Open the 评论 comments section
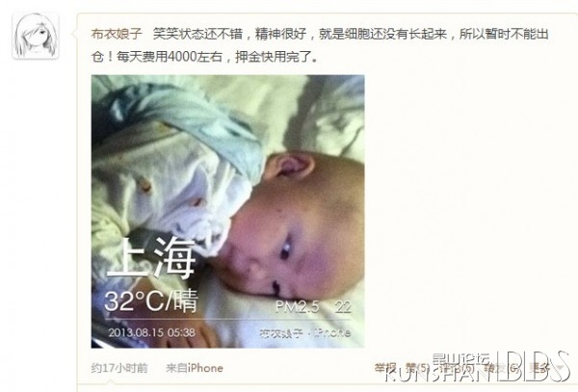This screenshot has width=578, height=392. click(456, 367)
